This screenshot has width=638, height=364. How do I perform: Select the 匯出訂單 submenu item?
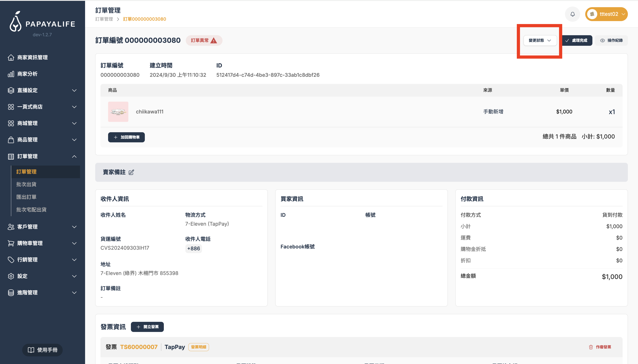click(x=26, y=197)
